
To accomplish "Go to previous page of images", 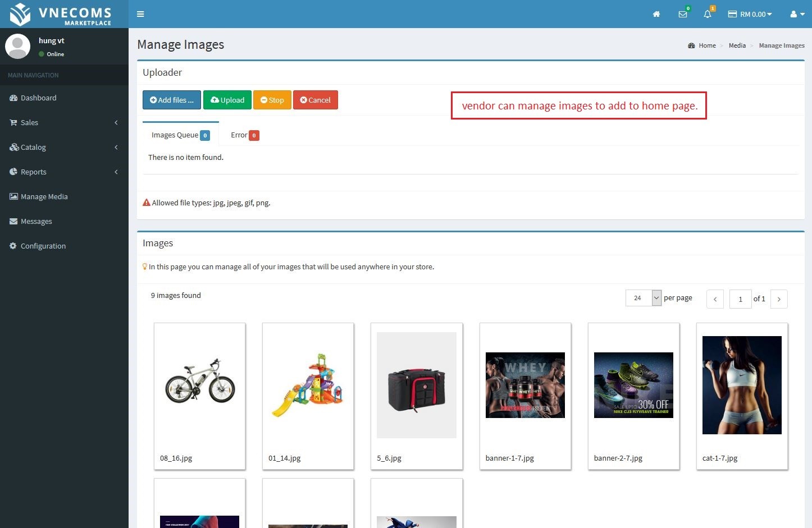I will pos(715,299).
